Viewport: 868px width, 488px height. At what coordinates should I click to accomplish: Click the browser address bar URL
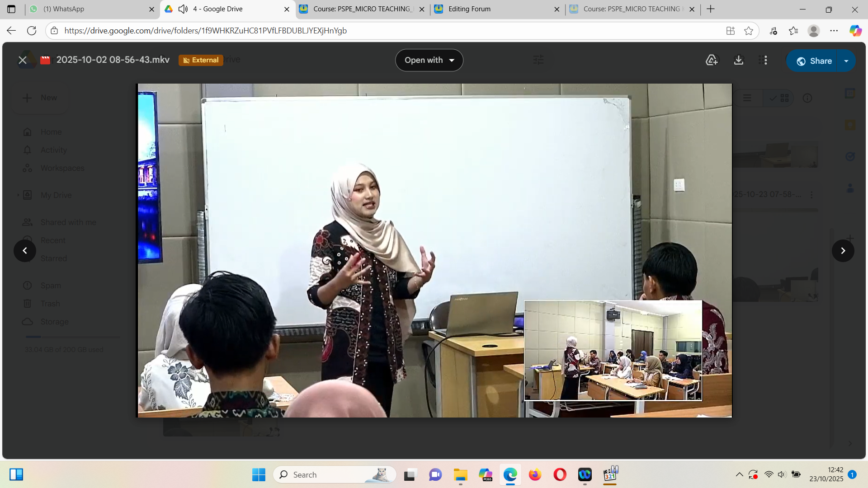[x=206, y=31]
